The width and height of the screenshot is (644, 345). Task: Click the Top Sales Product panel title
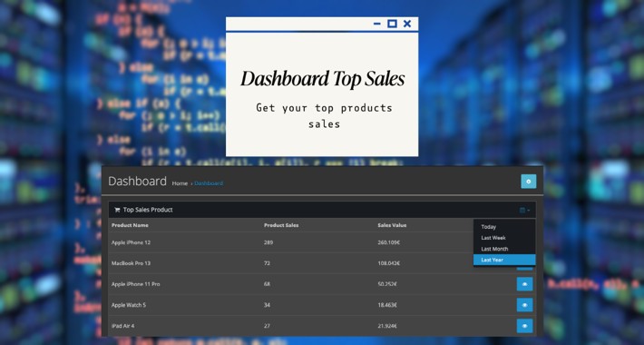(148, 210)
